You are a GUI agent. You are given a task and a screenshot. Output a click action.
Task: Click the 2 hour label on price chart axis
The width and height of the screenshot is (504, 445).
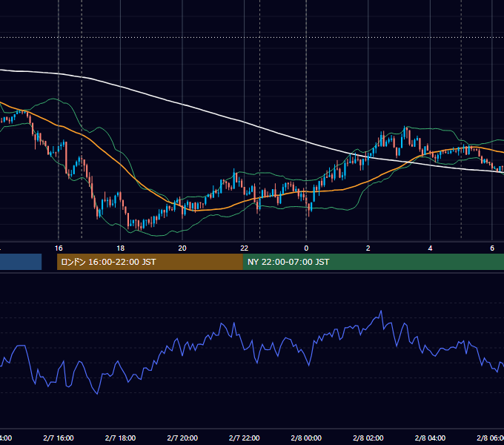pyautogui.click(x=368, y=248)
